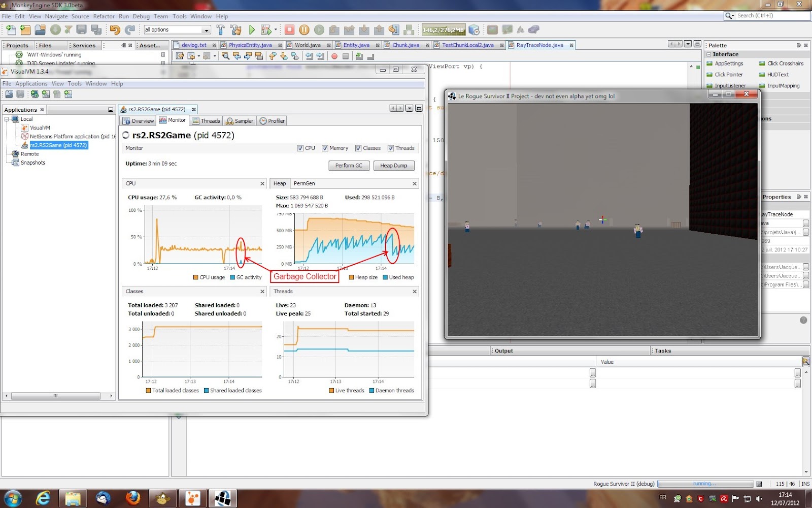Viewport: 812px width, 508px height.
Task: Click the editor Find Selection magnifier icon
Action: click(x=226, y=56)
